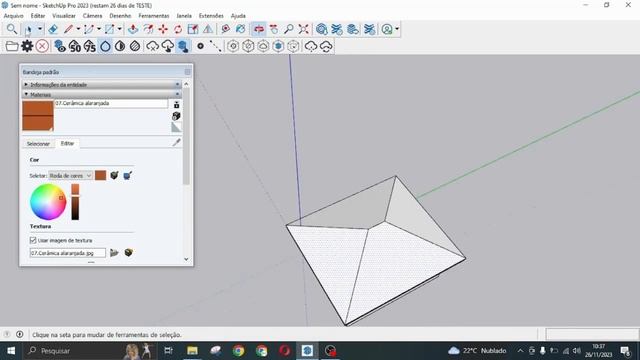Activate the Move tool with red arrows
640x360 pixels.
click(x=163, y=29)
